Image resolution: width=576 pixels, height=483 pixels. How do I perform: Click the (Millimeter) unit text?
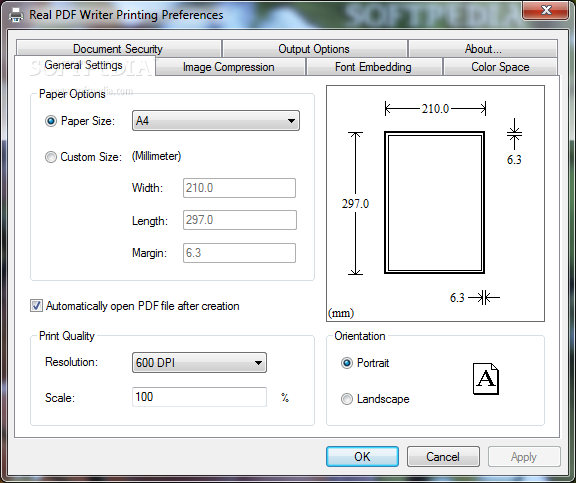pos(156,156)
